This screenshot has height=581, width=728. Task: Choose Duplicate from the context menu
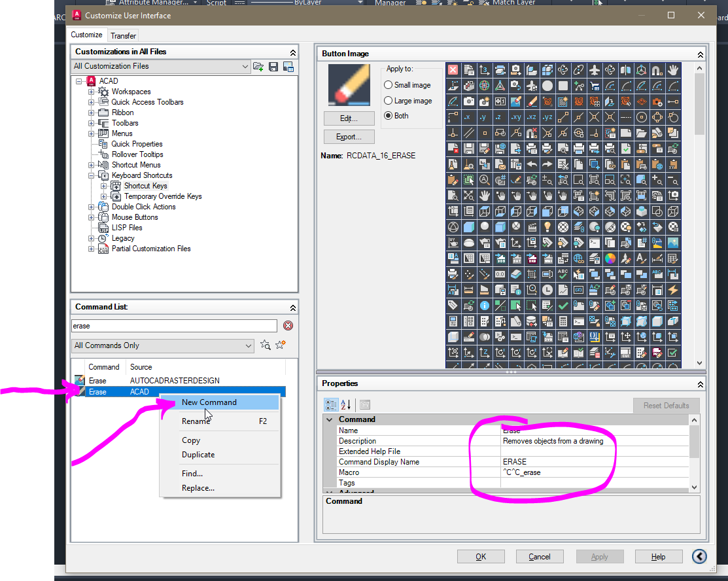pos(219,455)
